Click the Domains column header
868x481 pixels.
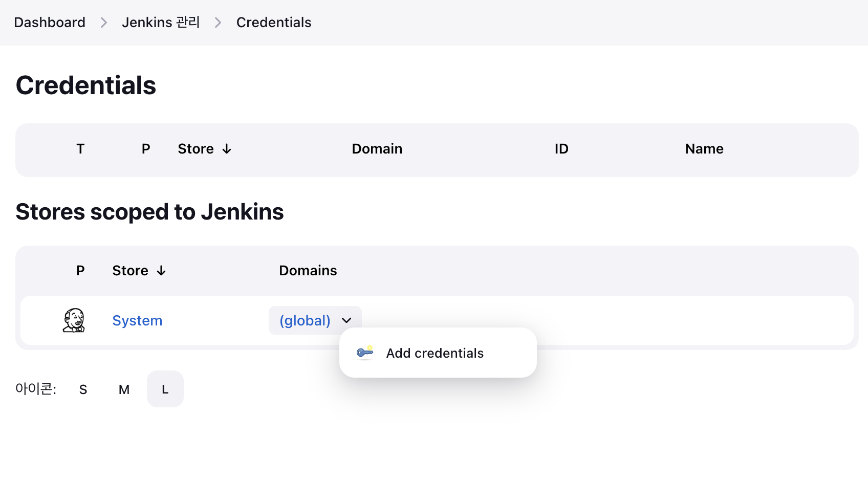click(308, 271)
